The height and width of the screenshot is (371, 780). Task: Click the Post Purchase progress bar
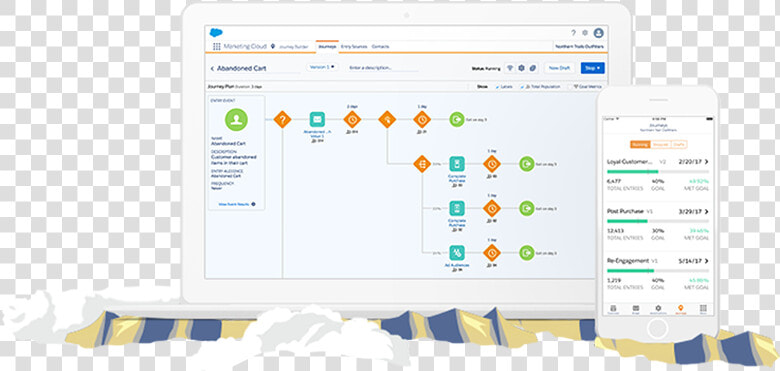[x=658, y=221]
